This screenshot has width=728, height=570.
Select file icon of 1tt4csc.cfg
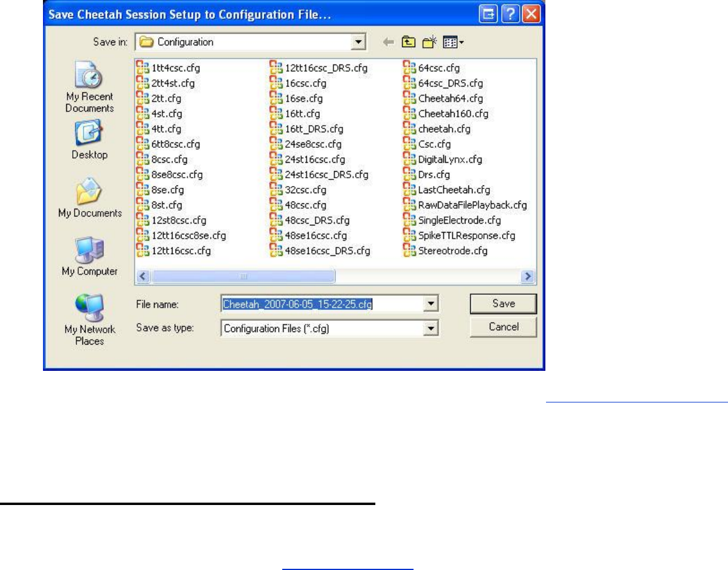142,68
